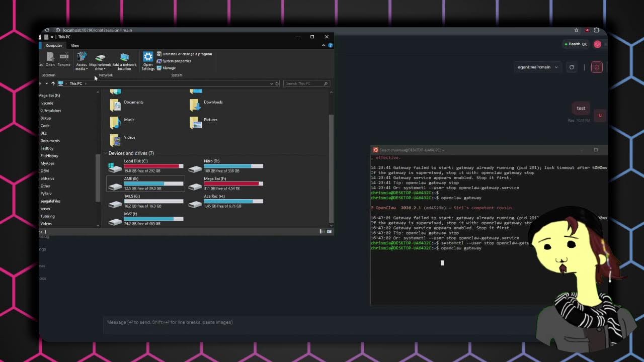This screenshot has height=362, width=644.
Task: Select FastBoy in navigation pane
Action: coord(47,148)
